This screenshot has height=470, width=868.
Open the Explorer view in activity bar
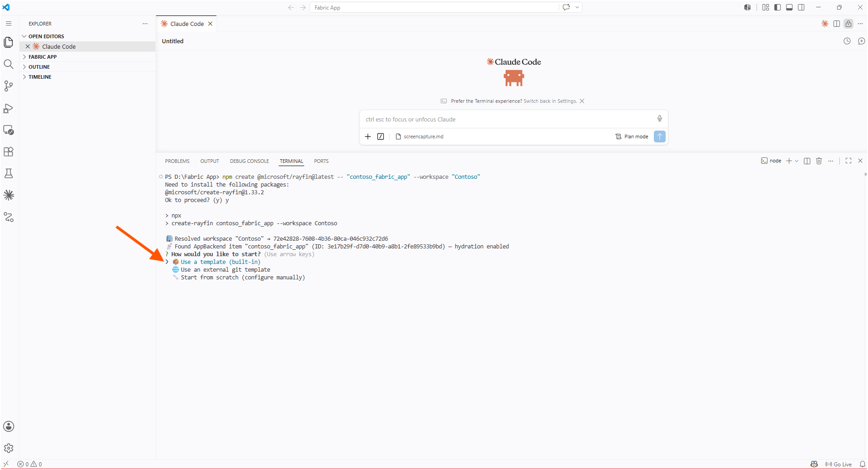(9, 42)
